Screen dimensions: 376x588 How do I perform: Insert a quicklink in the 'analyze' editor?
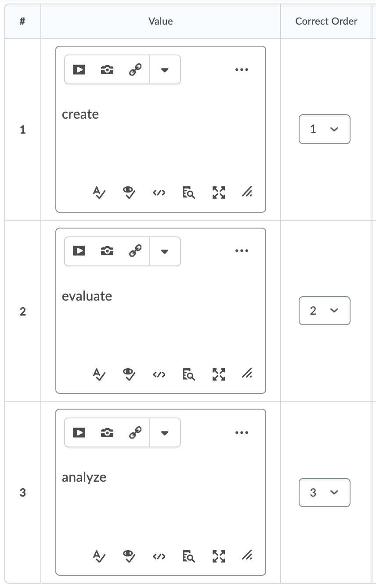(135, 432)
